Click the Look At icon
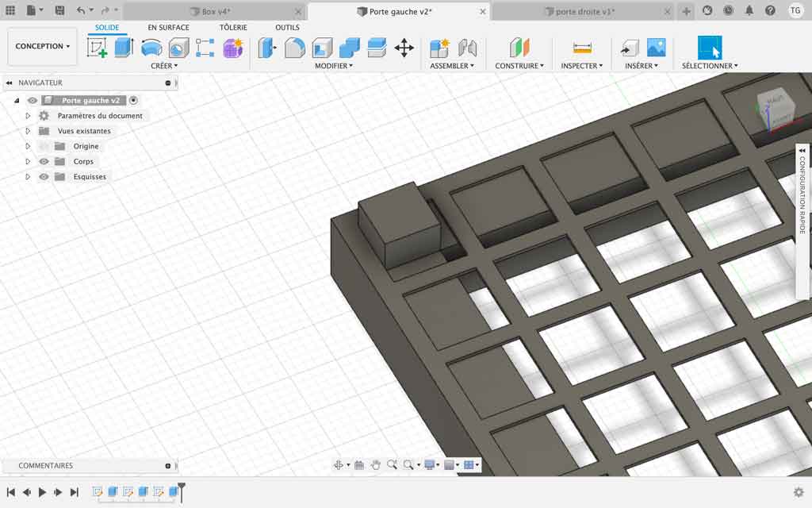The image size is (812, 508). point(359,465)
